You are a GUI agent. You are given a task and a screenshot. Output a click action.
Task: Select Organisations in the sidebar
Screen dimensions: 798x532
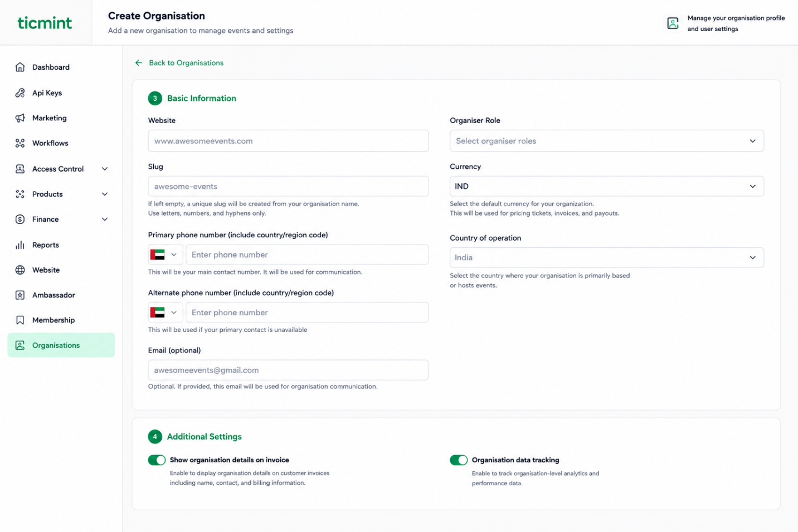tap(61, 345)
